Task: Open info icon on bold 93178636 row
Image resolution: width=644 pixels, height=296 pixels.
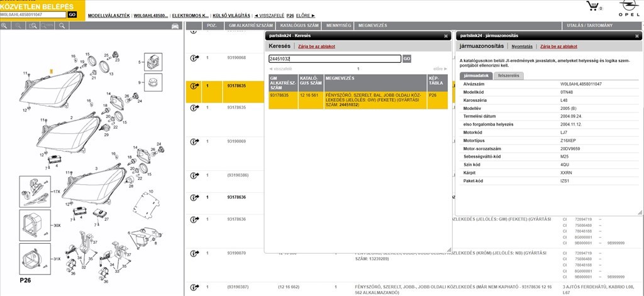Action: (x=194, y=197)
